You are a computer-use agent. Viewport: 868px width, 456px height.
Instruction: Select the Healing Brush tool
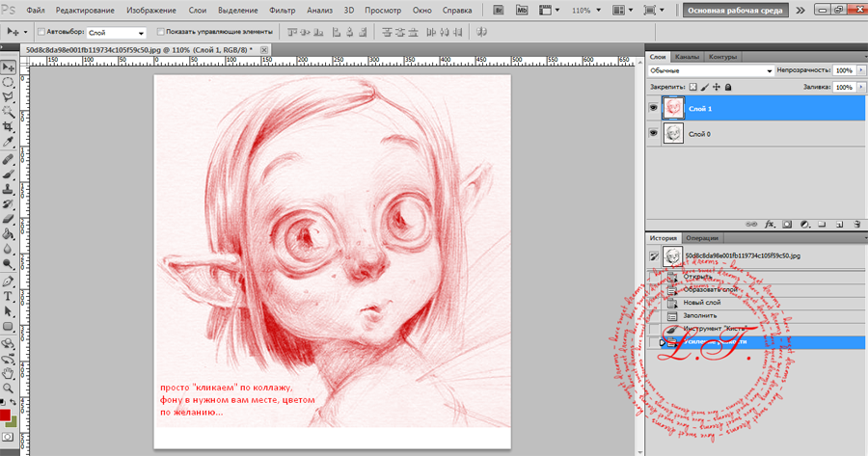[8, 160]
